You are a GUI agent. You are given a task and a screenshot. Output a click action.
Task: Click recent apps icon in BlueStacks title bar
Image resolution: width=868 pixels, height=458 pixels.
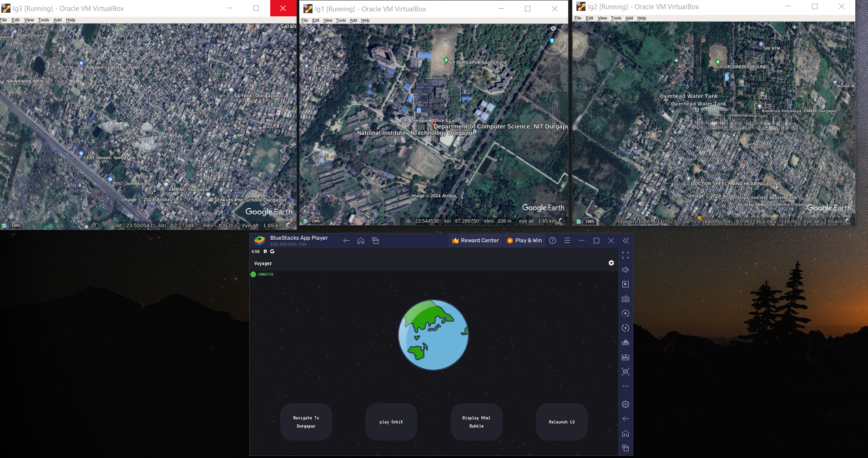(x=375, y=241)
